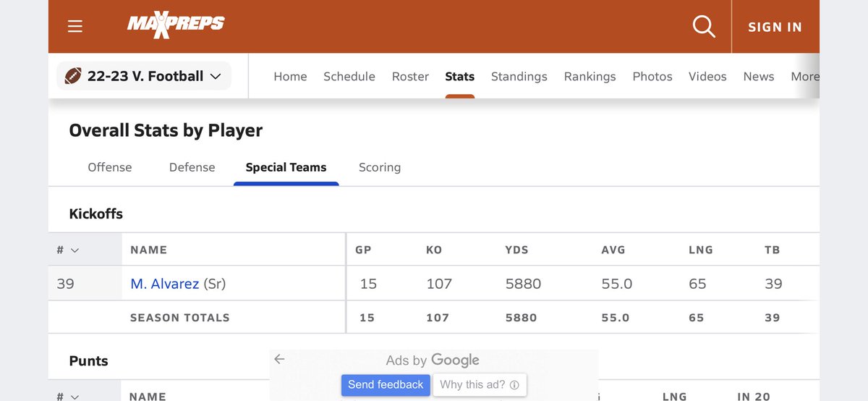
Task: Open the 22-23 V. Football season dropdown
Action: pyautogui.click(x=144, y=76)
